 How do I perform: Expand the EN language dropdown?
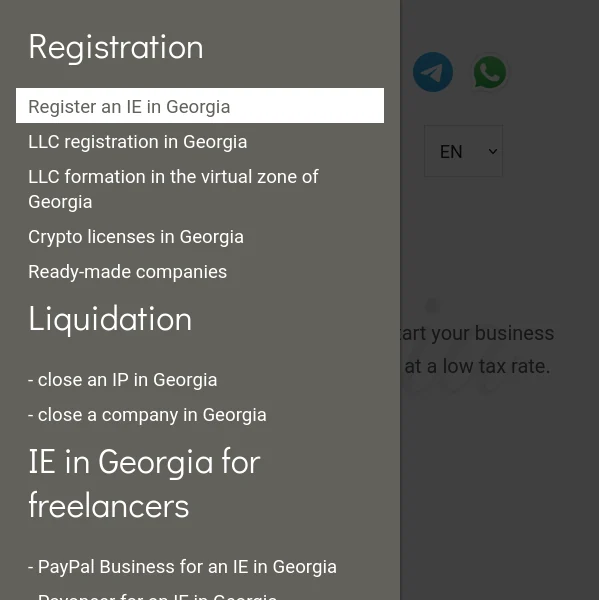pos(463,151)
